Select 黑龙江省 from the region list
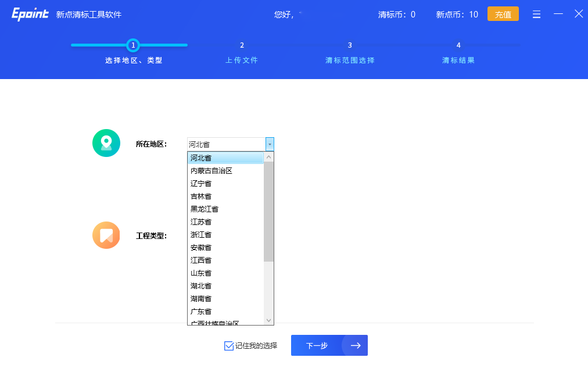 click(x=205, y=209)
